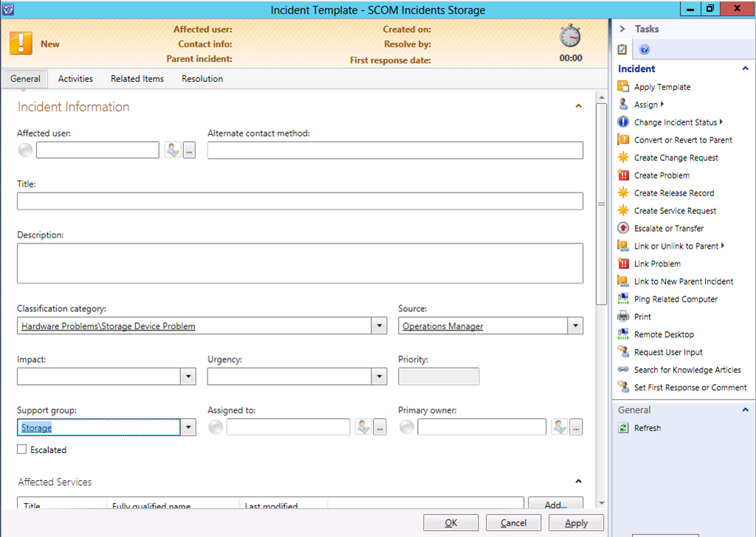Collapse the Incident Information section
This screenshot has width=756, height=537.
578,106
